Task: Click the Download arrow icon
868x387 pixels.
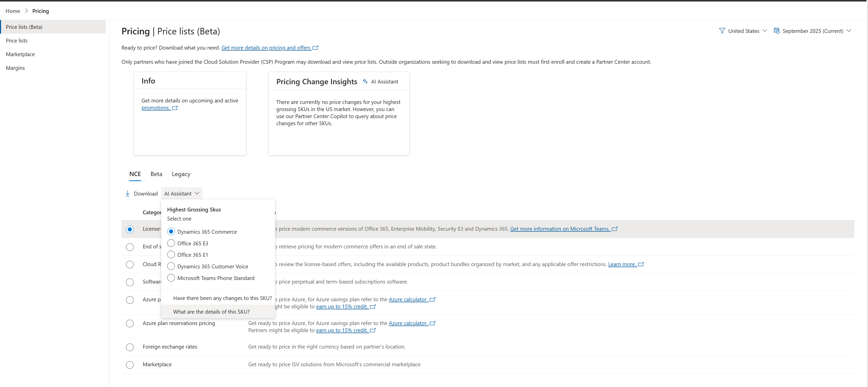Action: pyautogui.click(x=127, y=193)
